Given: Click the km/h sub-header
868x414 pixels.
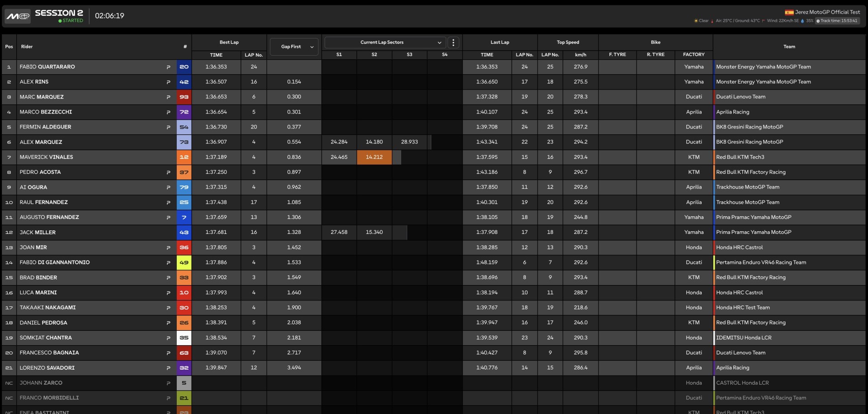Looking at the screenshot, I should 580,55.
